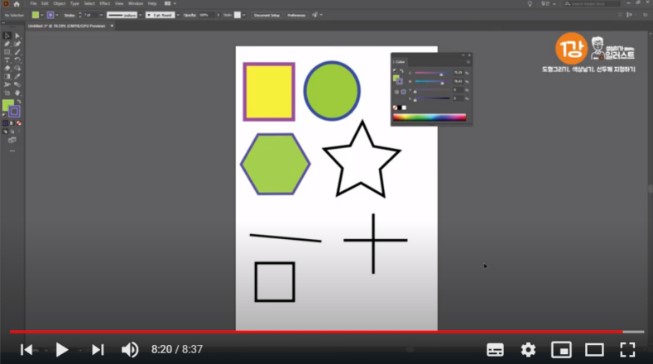Open YouTube settings gear
This screenshot has height=364, width=653.
pos(528,349)
